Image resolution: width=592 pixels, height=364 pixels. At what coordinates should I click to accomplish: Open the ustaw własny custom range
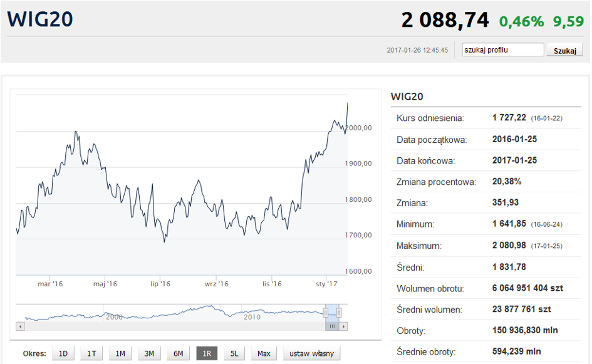(x=311, y=353)
